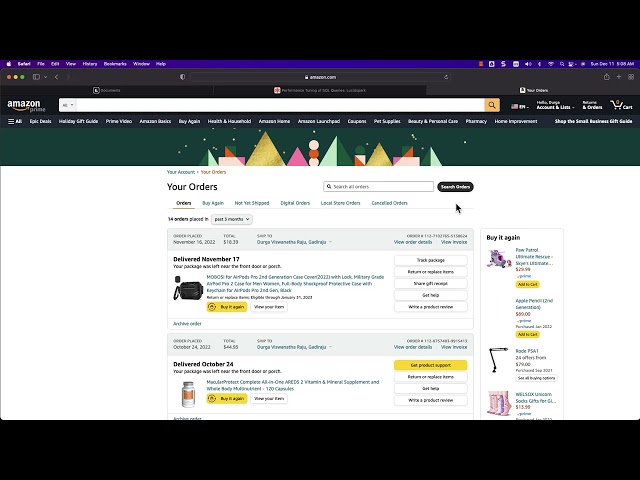Open the Your Account breadcrumb link
The width and height of the screenshot is (640, 480).
(x=181, y=172)
